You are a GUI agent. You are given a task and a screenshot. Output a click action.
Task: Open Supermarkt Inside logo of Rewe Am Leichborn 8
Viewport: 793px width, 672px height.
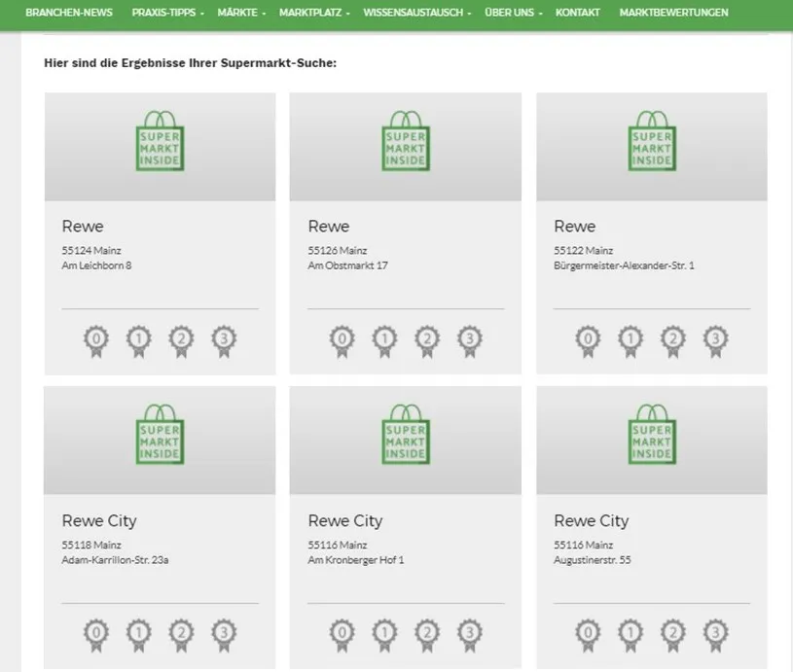point(160,141)
